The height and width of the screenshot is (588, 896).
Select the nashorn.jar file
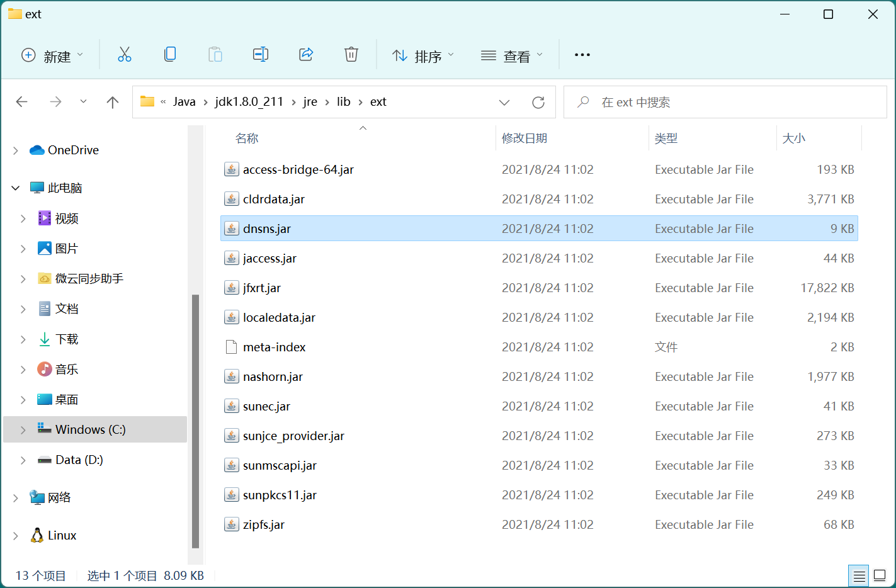(x=539, y=376)
